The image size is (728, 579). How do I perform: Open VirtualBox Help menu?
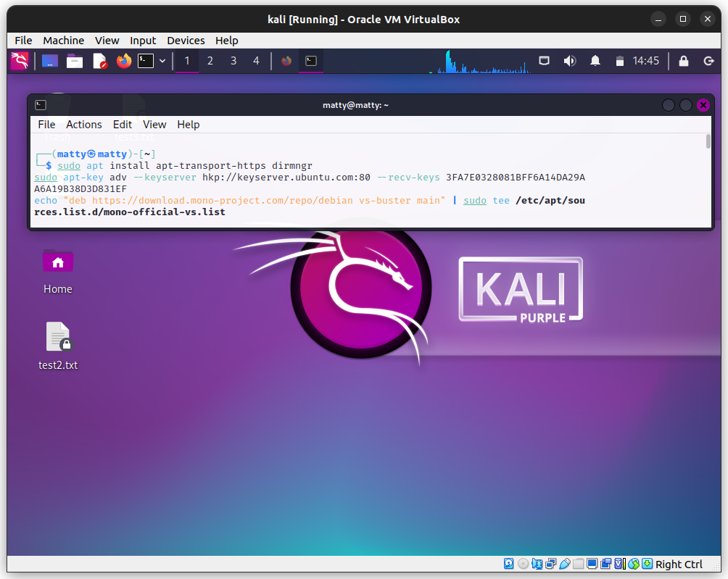tap(226, 41)
